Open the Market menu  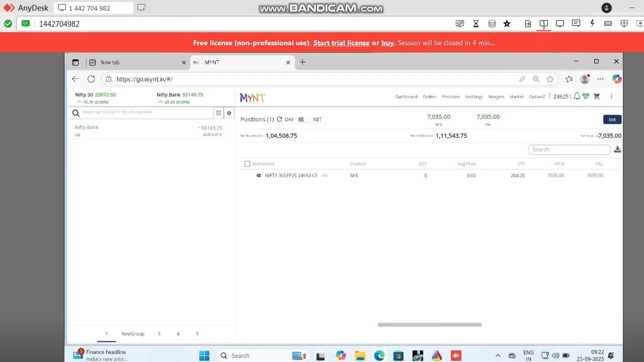517,97
